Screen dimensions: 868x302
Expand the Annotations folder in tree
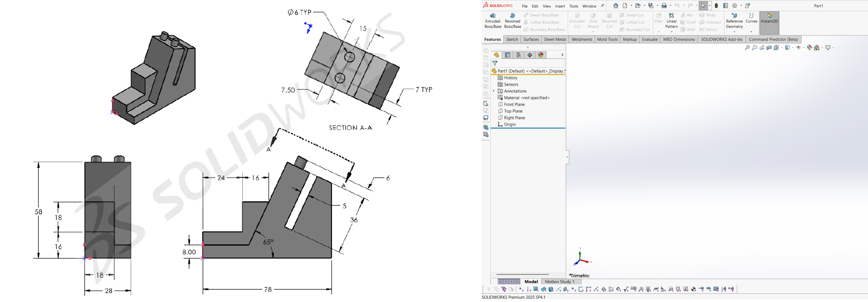(494, 91)
